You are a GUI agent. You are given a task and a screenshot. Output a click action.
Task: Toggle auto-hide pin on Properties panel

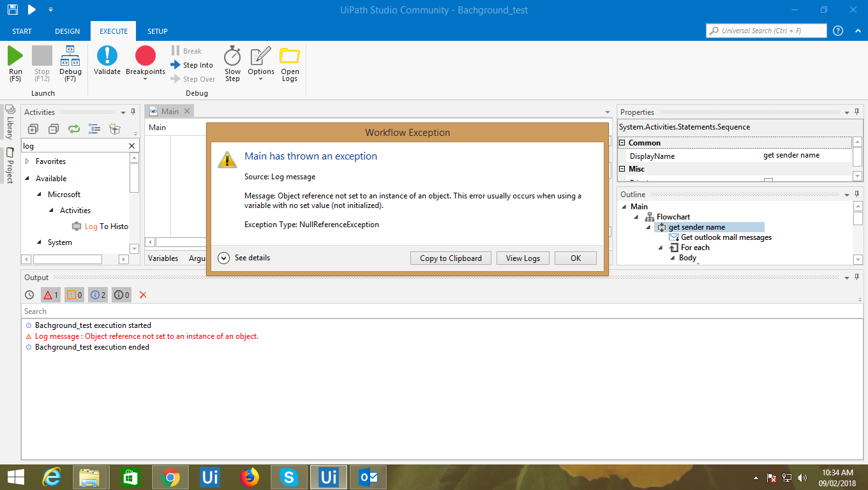857,112
